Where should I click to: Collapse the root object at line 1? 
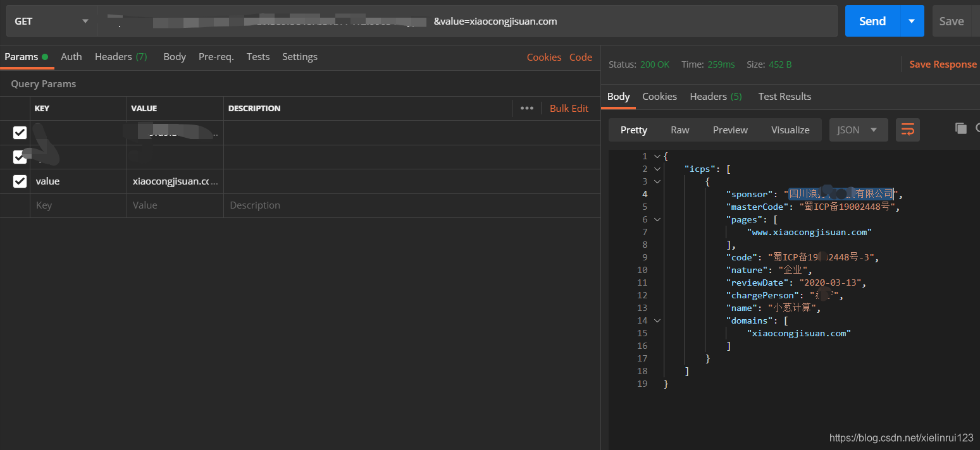pyautogui.click(x=657, y=156)
